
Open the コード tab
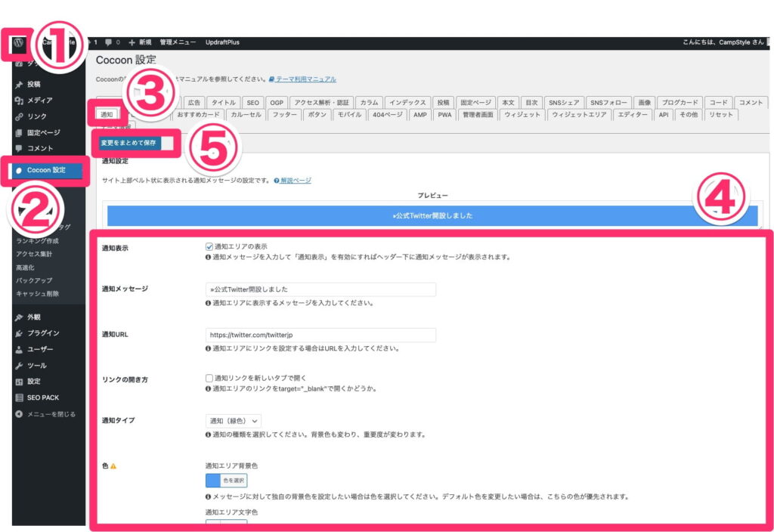pos(719,103)
